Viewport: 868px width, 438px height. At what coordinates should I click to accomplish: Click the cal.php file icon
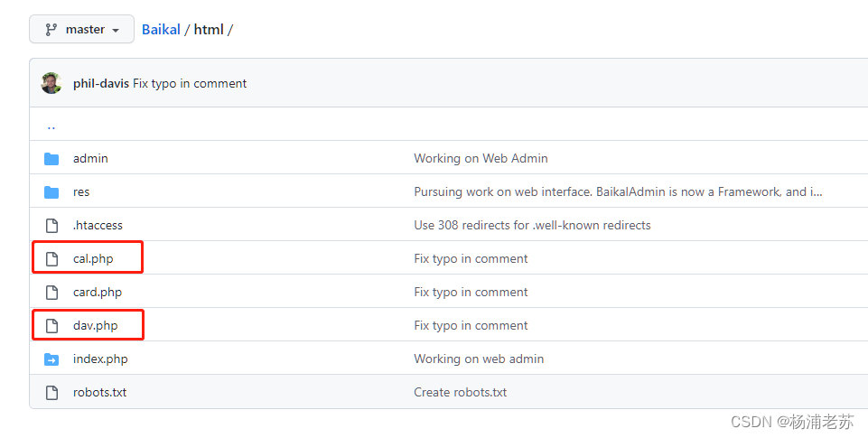pyautogui.click(x=51, y=258)
